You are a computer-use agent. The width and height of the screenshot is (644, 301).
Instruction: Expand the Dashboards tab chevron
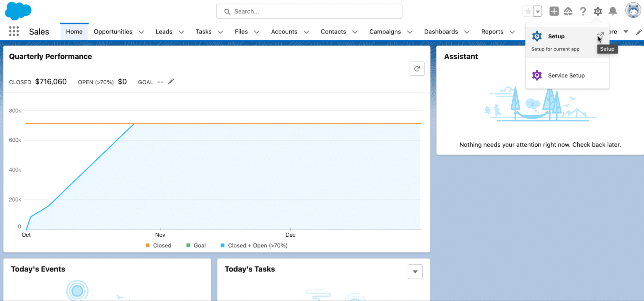tap(467, 32)
